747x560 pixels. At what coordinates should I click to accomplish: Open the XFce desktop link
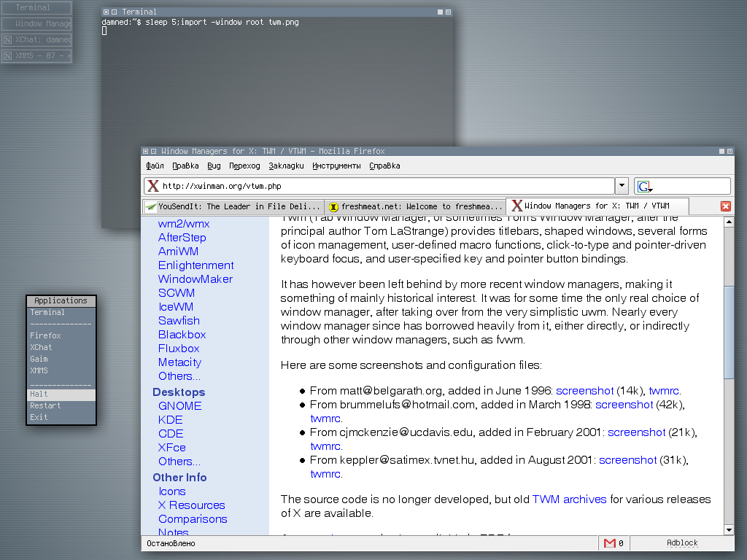[x=171, y=448]
